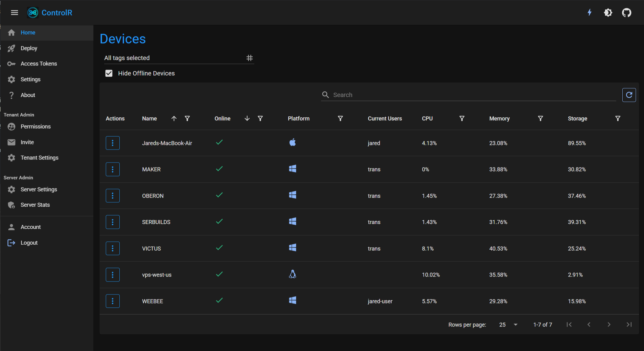Uncheck Hide Offline Devices checkbox

109,73
